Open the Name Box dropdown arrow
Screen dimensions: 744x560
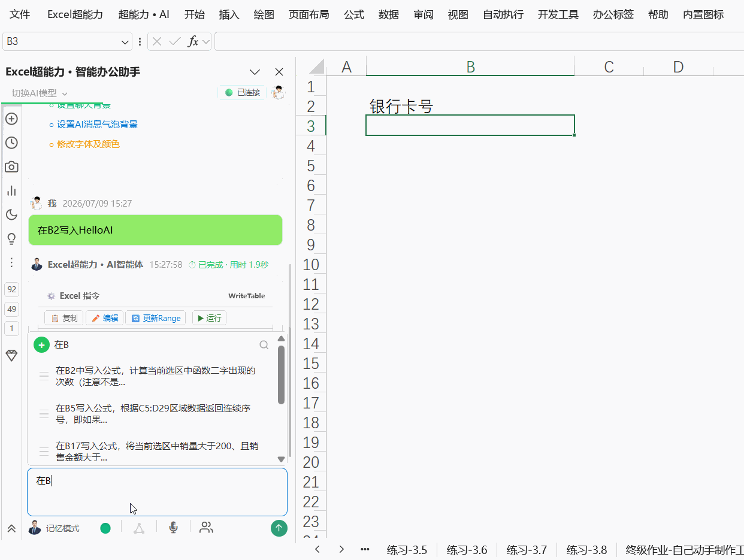tap(125, 42)
